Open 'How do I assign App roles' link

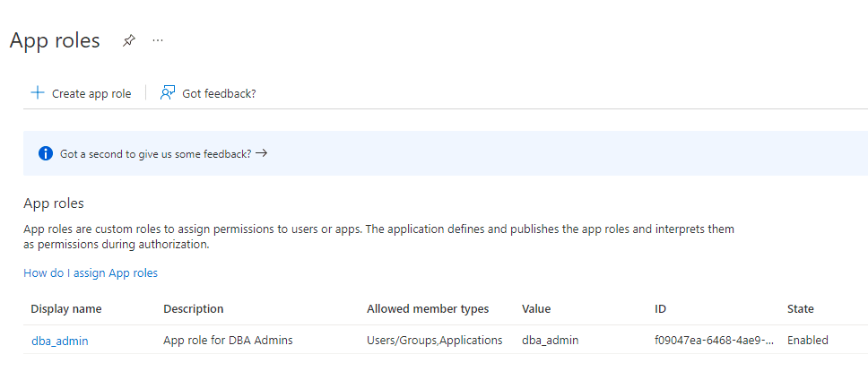91,272
